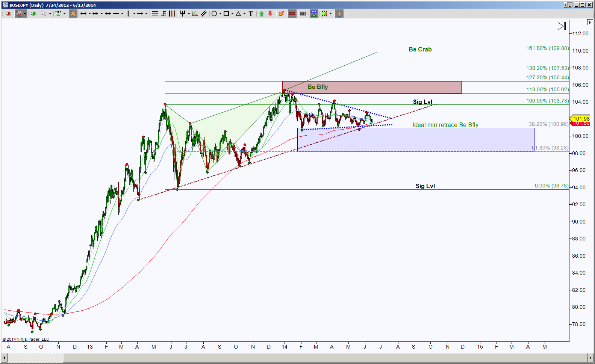Select the arrow line tool
Viewport: 595px width, 364px height.
(140, 14)
